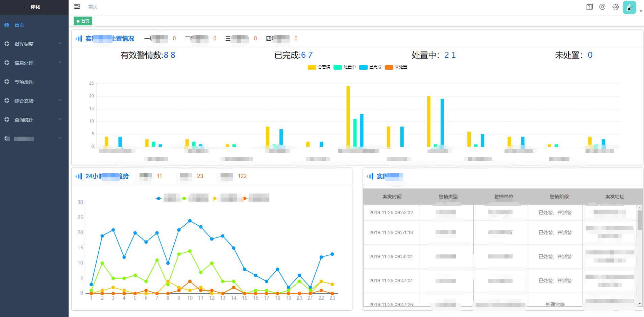Screen dimensions: 644x317
Task: Expand the last blurred sidebar menu chevron
Action: 60,138
